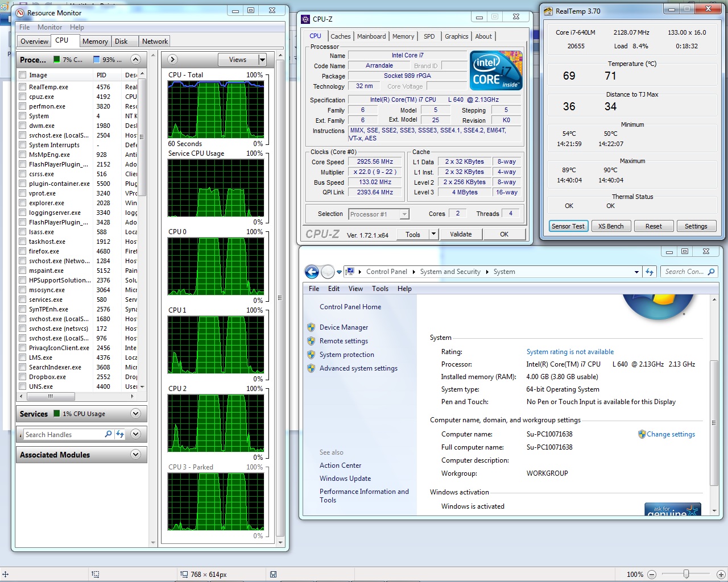Click the save icon in the bottom status bar
Screen dimensions: 728x582
tap(274, 575)
